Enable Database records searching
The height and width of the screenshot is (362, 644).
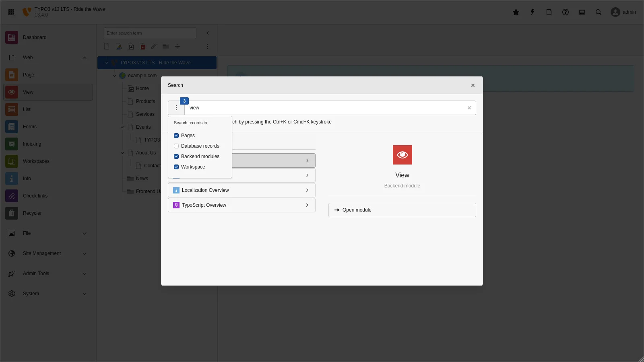pos(176,146)
